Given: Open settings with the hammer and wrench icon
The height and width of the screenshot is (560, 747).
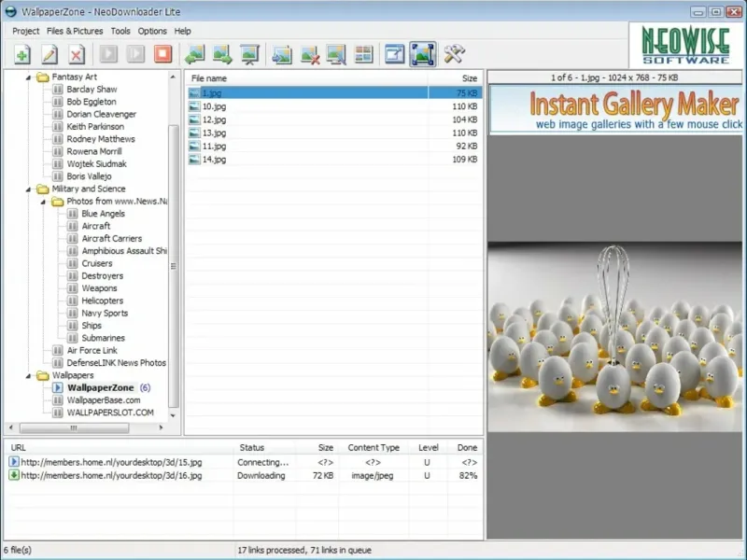Looking at the screenshot, I should 454,54.
